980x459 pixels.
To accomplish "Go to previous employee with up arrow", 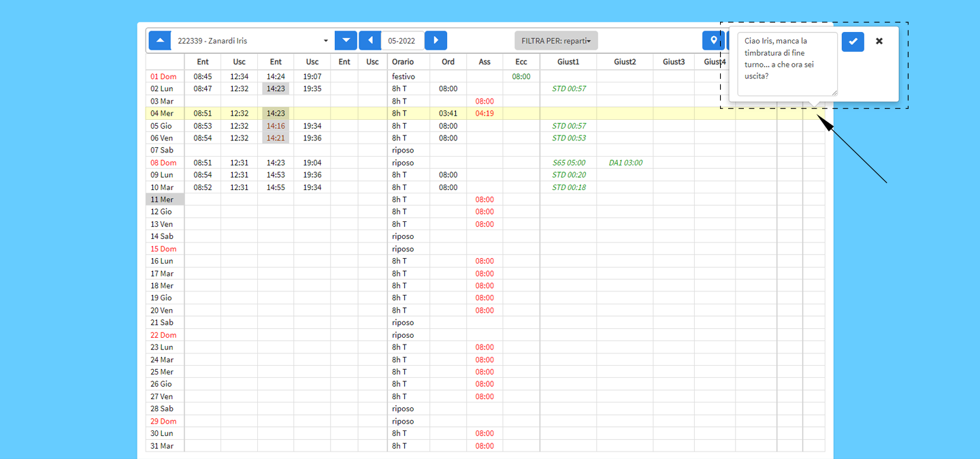I will pyautogui.click(x=160, y=40).
